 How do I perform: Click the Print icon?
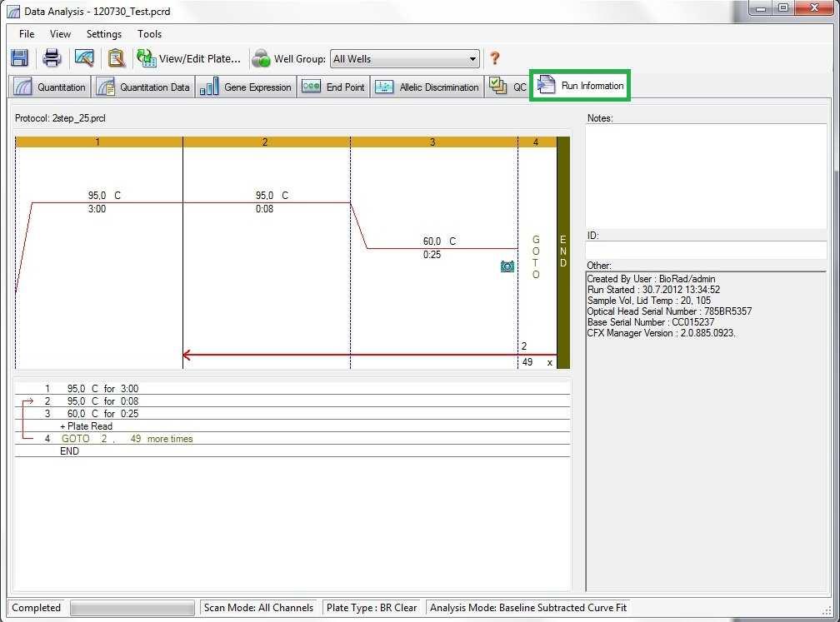52,57
